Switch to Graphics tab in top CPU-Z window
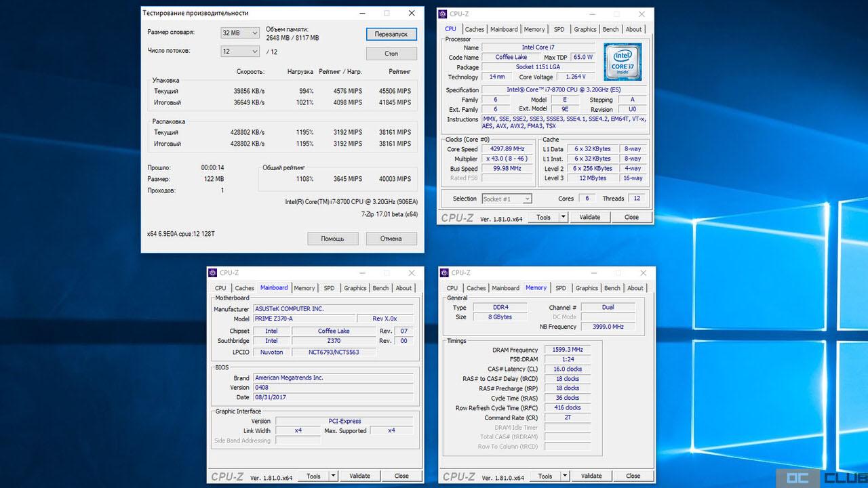The image size is (868, 488). tap(585, 29)
